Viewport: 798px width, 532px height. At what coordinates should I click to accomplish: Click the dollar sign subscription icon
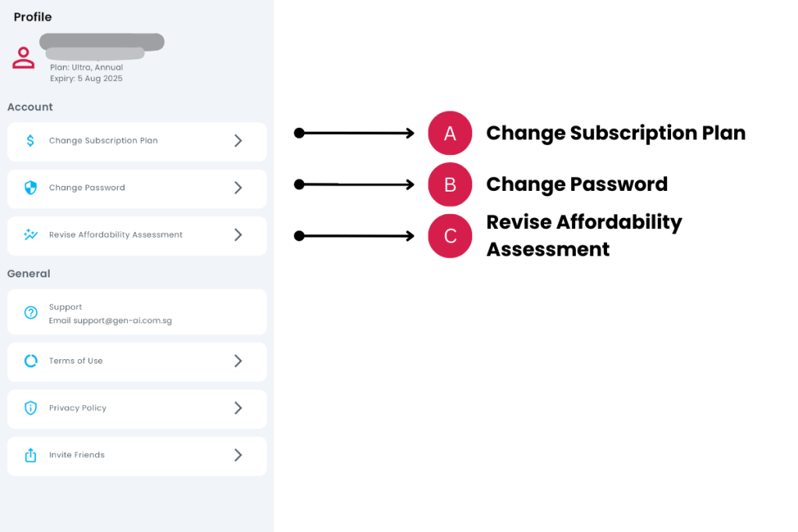point(30,141)
